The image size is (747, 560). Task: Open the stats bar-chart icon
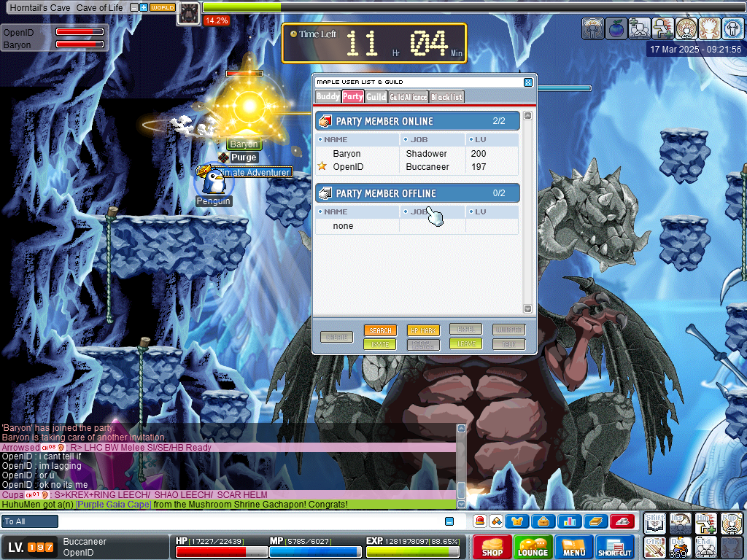coord(569,521)
